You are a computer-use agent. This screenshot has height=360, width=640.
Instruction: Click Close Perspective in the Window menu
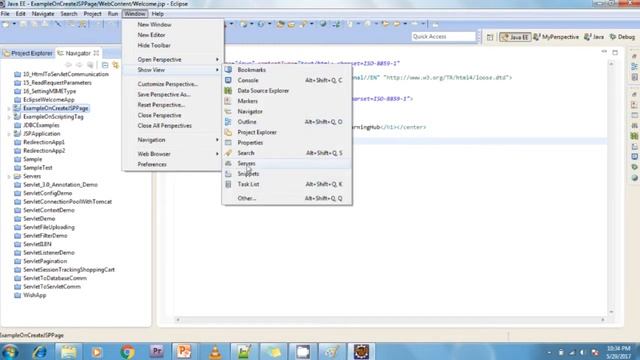[x=173, y=115]
